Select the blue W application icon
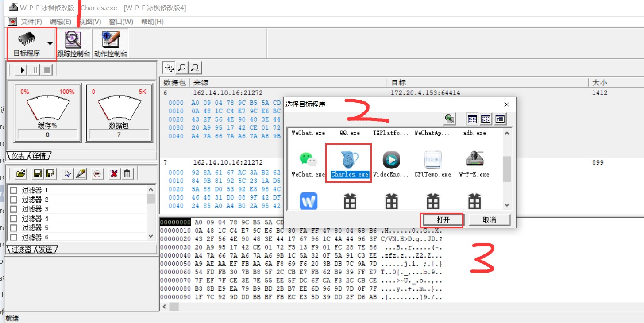 (x=309, y=201)
